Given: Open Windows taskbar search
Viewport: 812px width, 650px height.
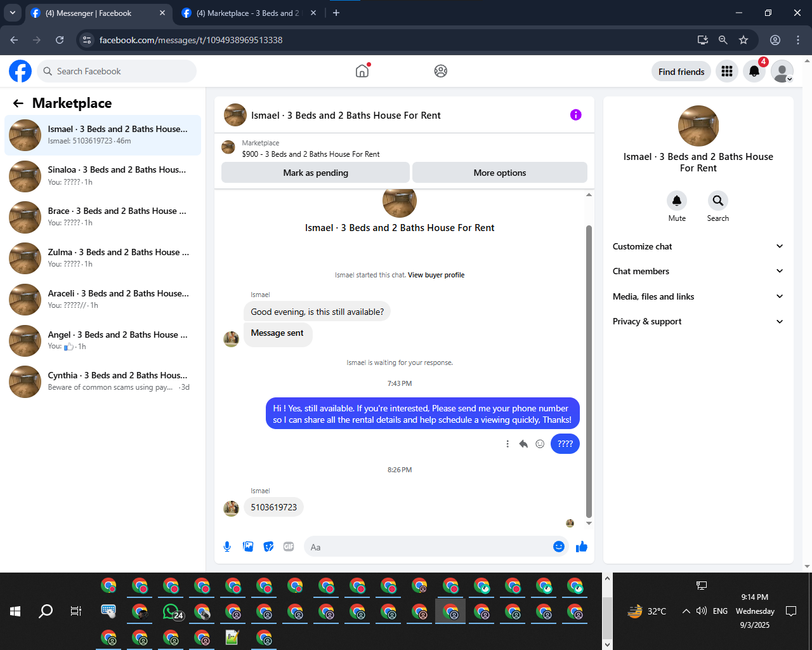Looking at the screenshot, I should click(46, 611).
